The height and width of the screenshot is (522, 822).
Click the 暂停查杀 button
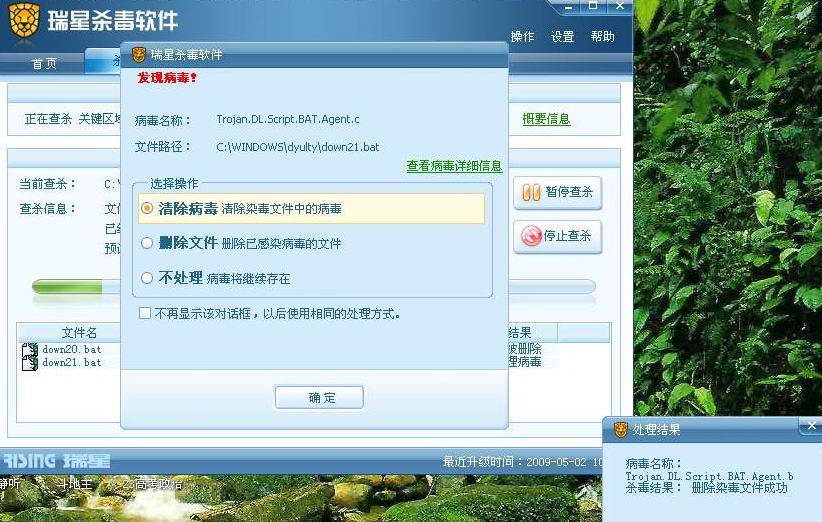(557, 193)
